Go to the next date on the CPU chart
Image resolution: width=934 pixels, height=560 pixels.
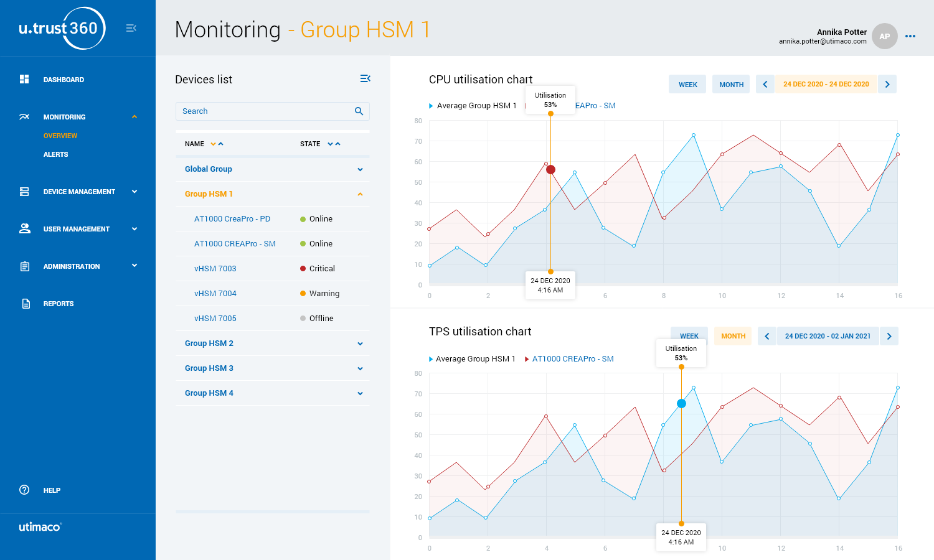[887, 84]
